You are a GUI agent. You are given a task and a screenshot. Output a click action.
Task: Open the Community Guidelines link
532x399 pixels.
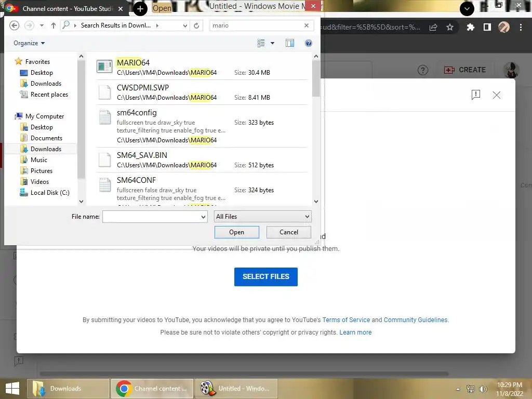coord(416,320)
